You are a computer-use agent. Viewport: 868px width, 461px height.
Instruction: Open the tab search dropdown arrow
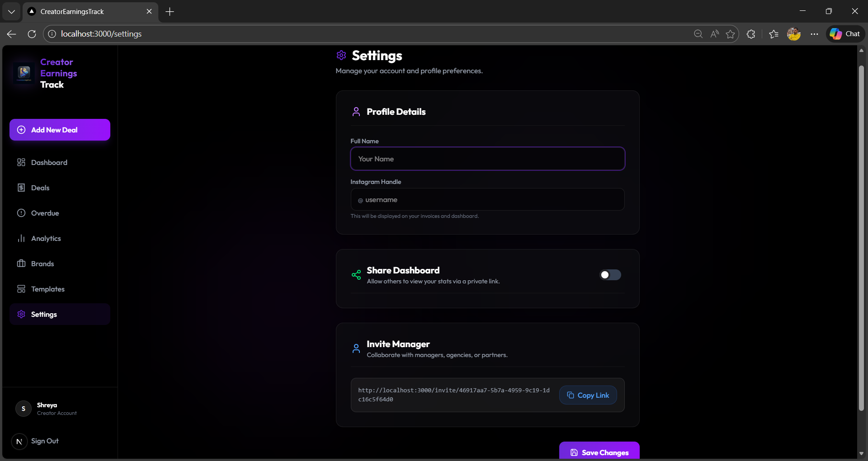click(x=11, y=11)
